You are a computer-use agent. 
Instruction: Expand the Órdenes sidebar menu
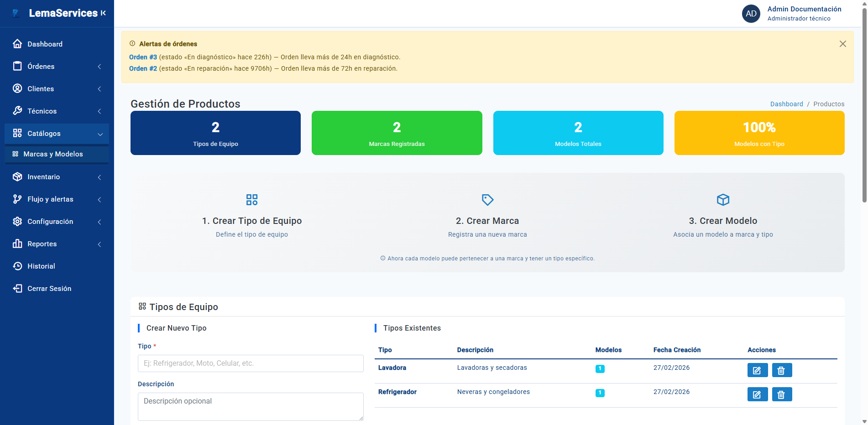pyautogui.click(x=57, y=67)
